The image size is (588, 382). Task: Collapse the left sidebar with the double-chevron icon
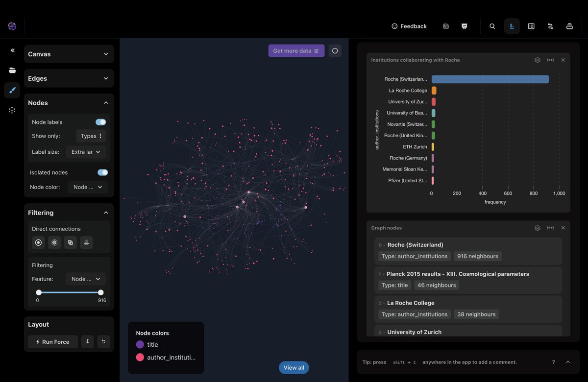(12, 50)
